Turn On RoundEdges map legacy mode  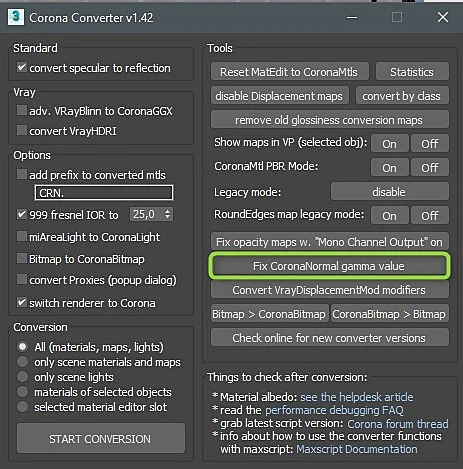[390, 216]
